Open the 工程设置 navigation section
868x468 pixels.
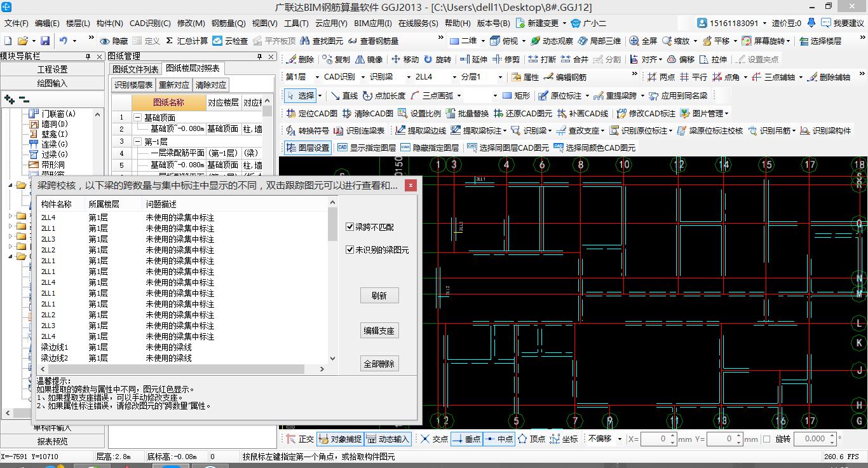click(x=52, y=69)
